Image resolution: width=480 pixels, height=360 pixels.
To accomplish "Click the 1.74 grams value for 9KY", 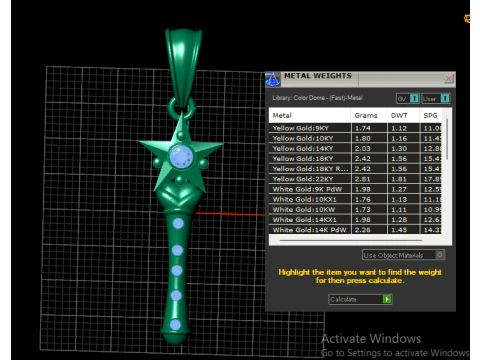I will click(363, 128).
